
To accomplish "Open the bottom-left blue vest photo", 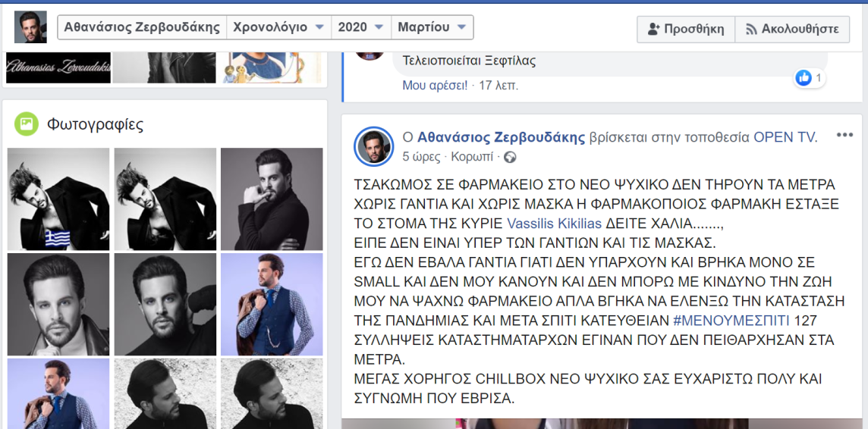I will pos(58,393).
